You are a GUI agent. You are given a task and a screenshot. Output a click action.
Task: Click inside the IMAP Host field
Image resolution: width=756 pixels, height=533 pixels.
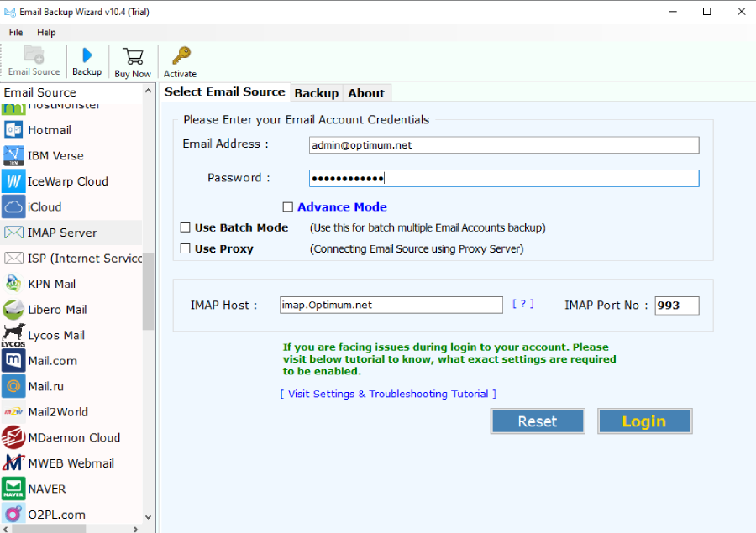391,306
